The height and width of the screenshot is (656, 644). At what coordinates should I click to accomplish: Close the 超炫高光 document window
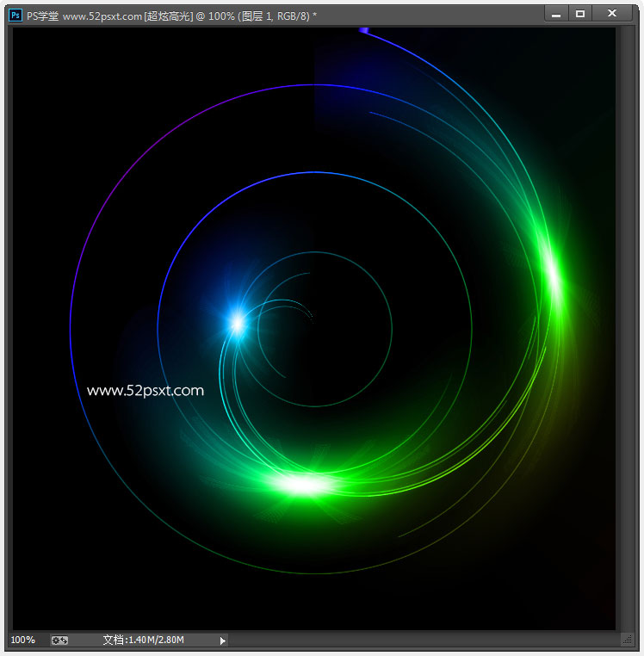coord(612,14)
